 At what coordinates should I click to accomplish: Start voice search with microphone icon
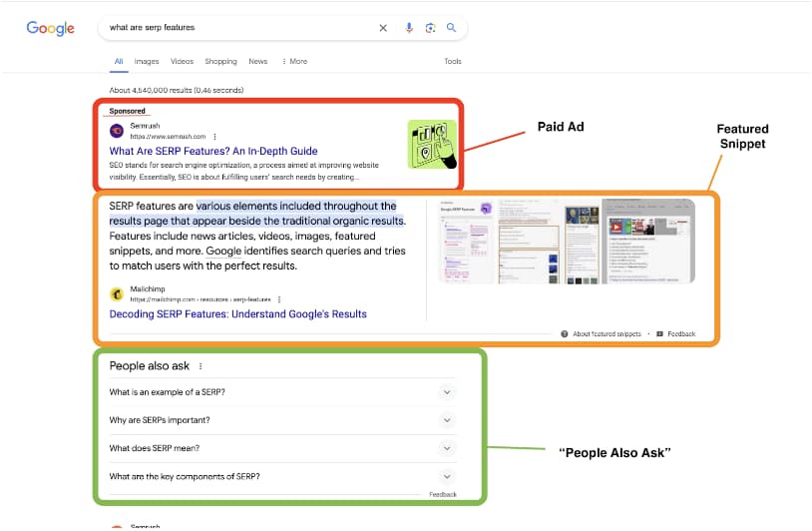tap(409, 28)
